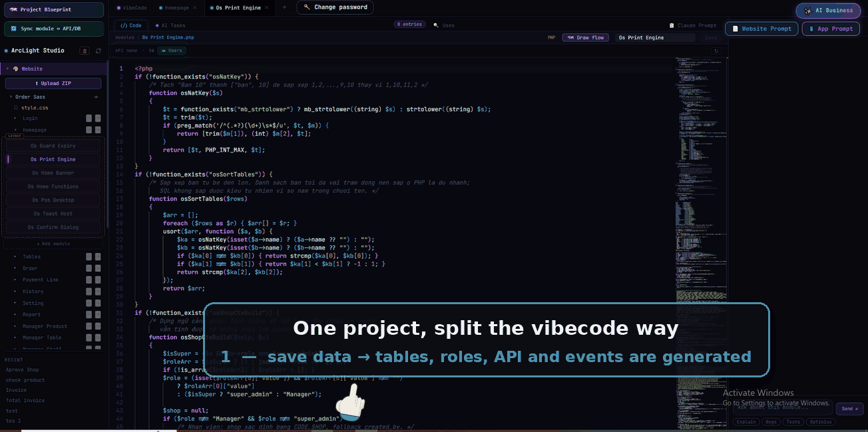Image resolution: width=868 pixels, height=432 pixels.
Task: Click the right square icon in Manager Product row
Action: pos(98,326)
